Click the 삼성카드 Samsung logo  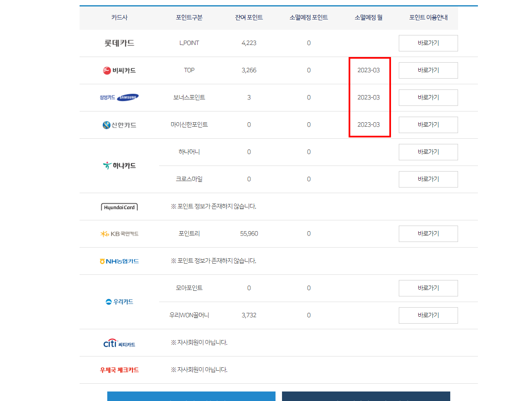coord(119,98)
